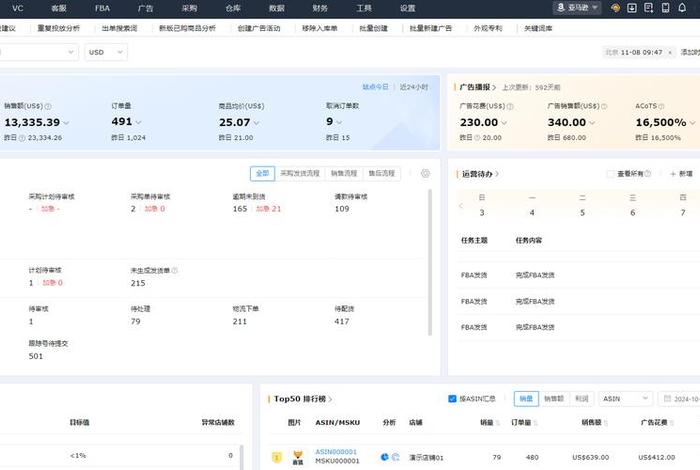Open the workflow panel settings gear icon
Image resolution: width=700 pixels, height=470 pixels.
[x=425, y=174]
